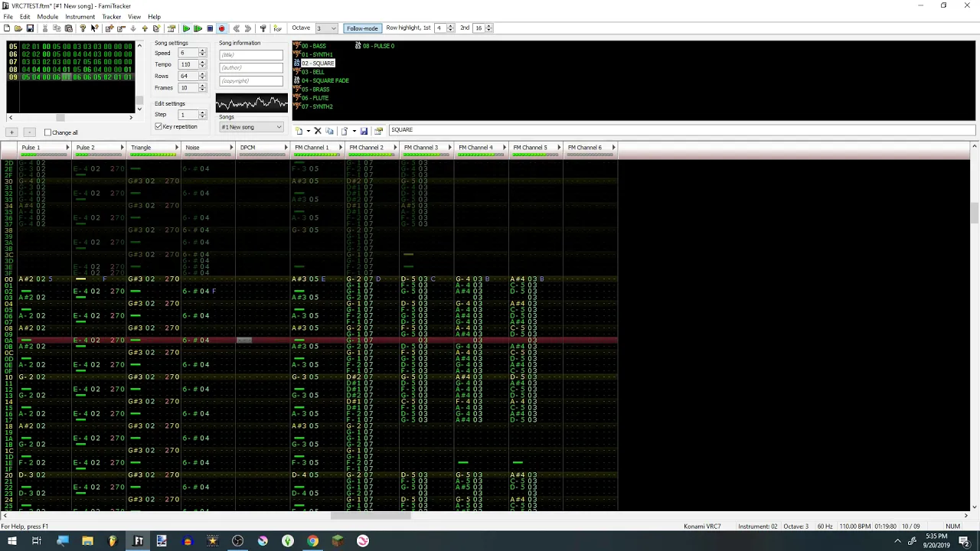Open the Edit menu
Viewport: 980px width, 551px height.
tap(25, 17)
